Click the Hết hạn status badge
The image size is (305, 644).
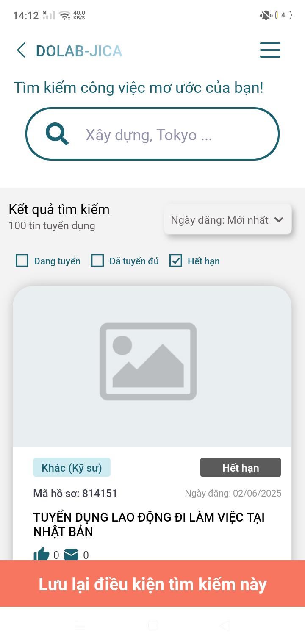tap(241, 468)
